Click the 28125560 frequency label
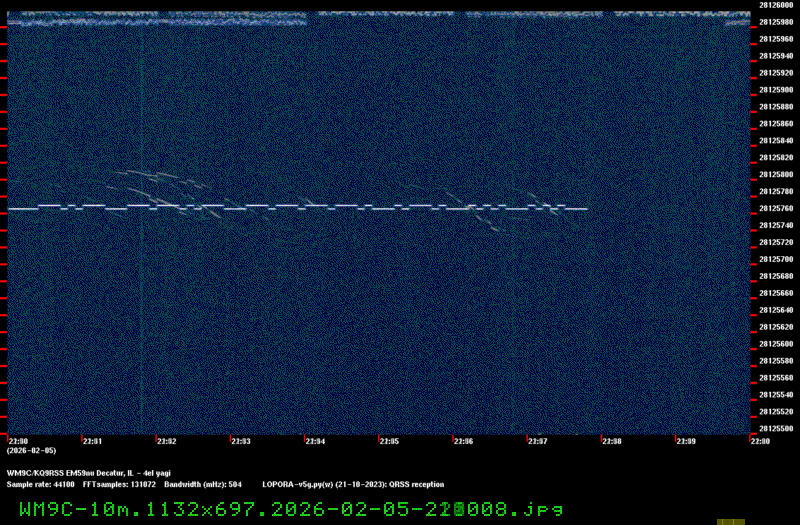 [776, 378]
